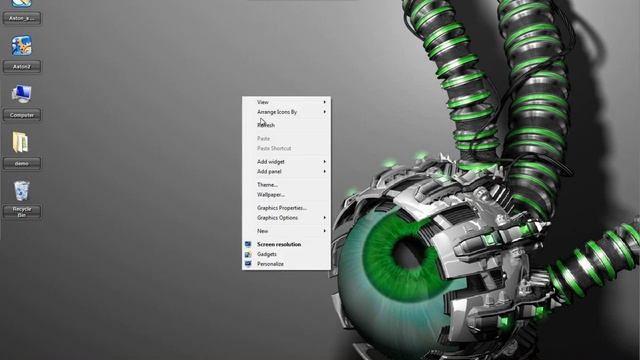
Task: Click the Personalize menu entry
Action: pyautogui.click(x=286, y=264)
